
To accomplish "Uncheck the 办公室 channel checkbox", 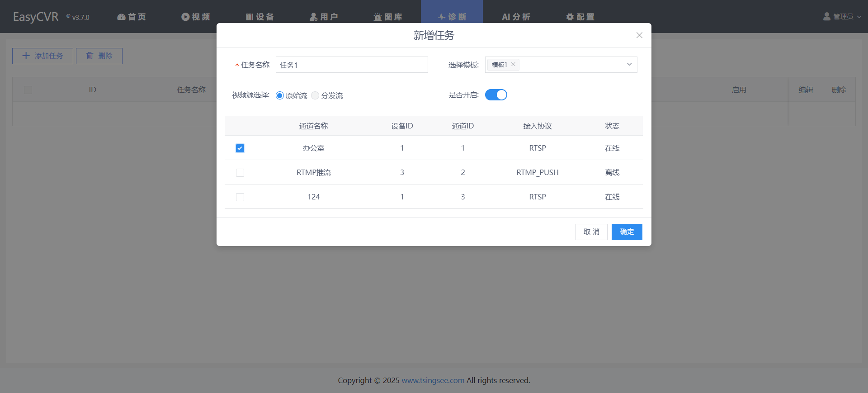I will (240, 148).
